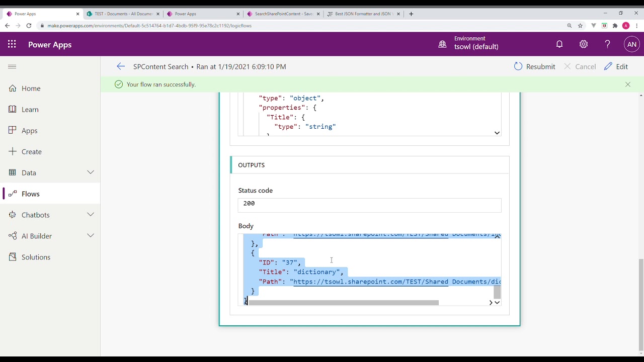Click the "type": "string" schema line
The width and height of the screenshot is (644, 362).
point(305,127)
